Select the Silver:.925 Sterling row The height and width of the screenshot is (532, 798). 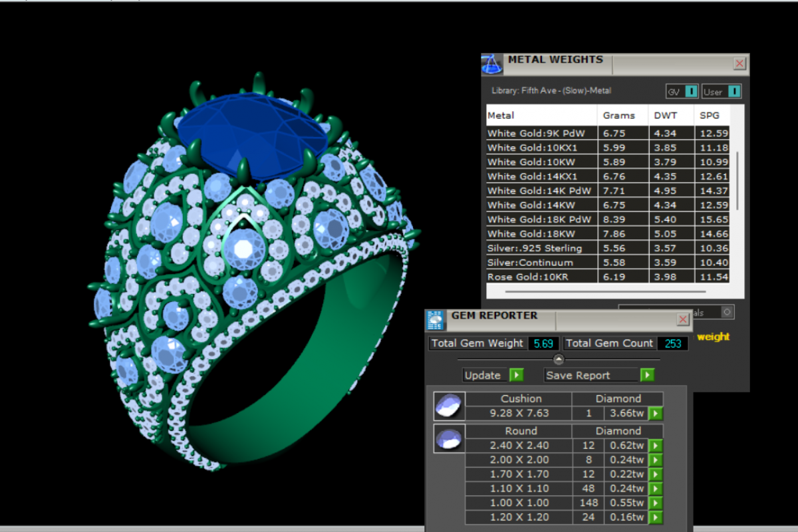[541, 248]
